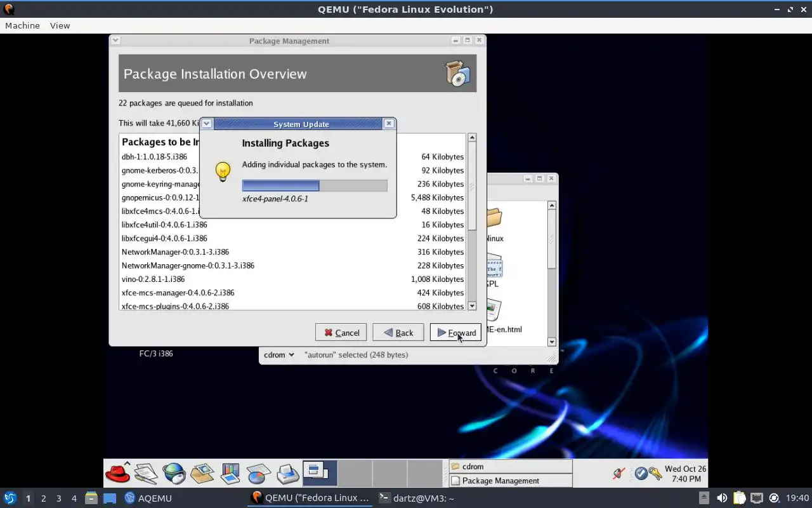Image resolution: width=812 pixels, height=508 pixels.
Task: Select NetworkManager-0:0.3.1-3.i386 row
Action: pos(292,251)
